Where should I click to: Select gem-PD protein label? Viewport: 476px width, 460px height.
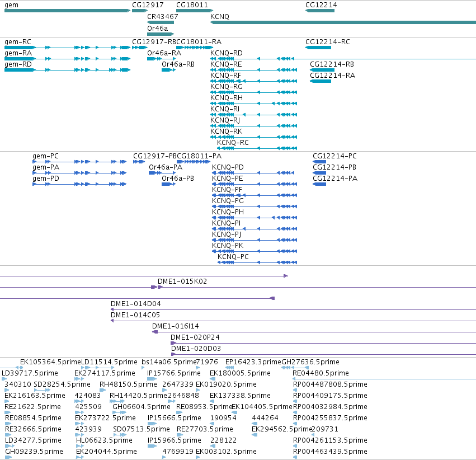click(x=46, y=178)
